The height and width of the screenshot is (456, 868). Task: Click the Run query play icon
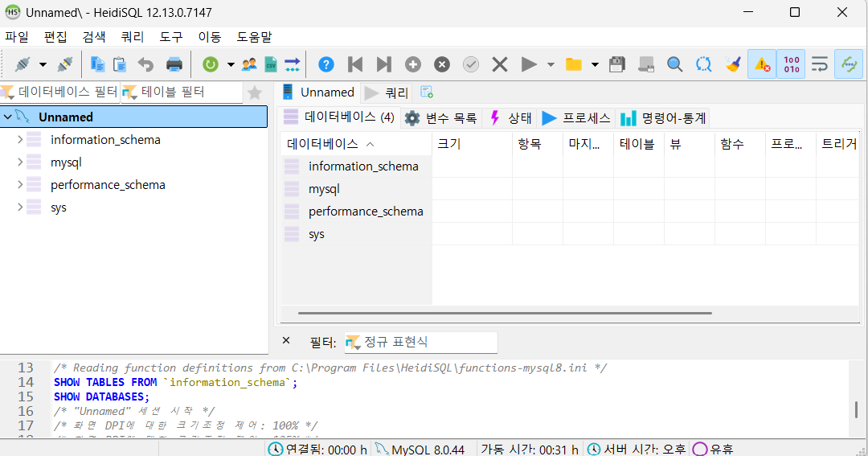(x=529, y=64)
